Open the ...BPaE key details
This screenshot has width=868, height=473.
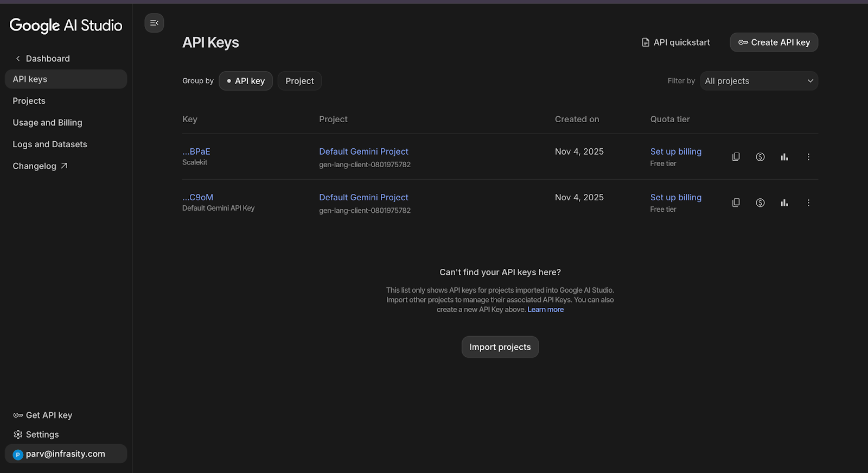196,152
